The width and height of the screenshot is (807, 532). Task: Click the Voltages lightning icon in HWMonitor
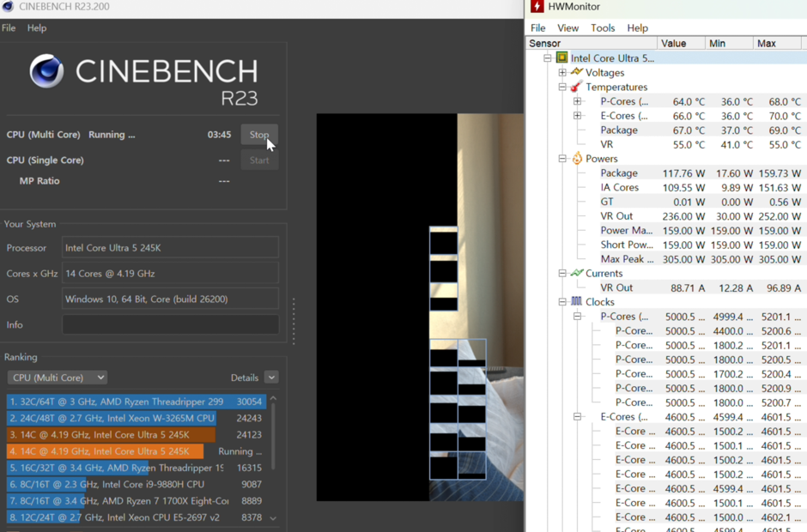click(x=577, y=72)
